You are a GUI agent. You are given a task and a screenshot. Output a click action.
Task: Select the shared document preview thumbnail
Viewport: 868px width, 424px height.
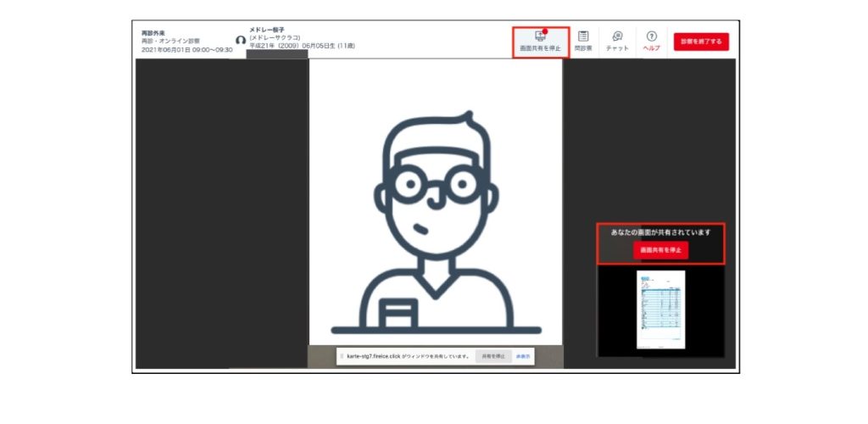pos(660,310)
